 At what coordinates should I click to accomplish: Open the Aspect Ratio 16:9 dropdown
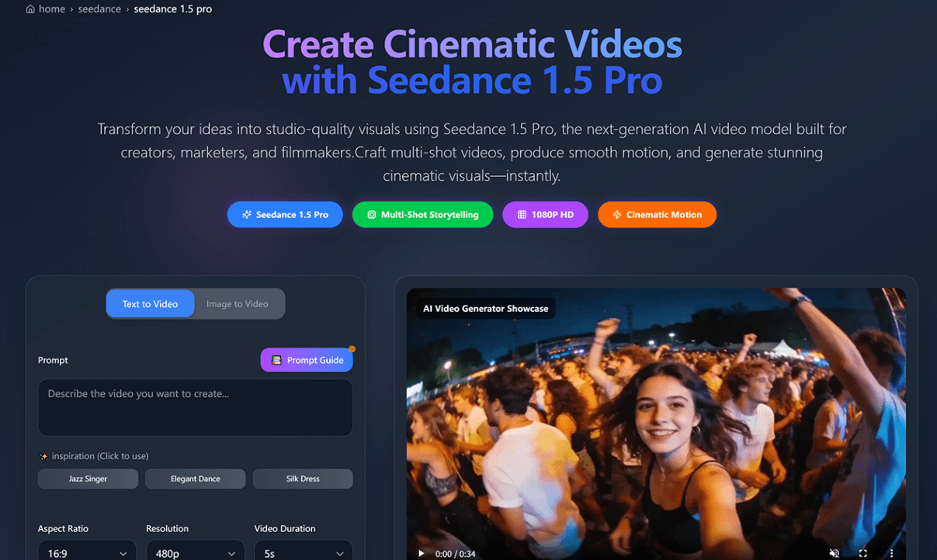pos(87,552)
